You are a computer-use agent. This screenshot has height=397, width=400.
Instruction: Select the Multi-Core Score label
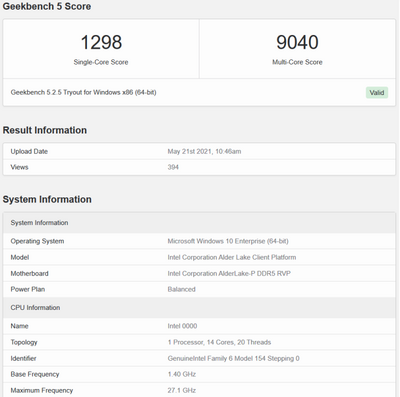pyautogui.click(x=297, y=62)
